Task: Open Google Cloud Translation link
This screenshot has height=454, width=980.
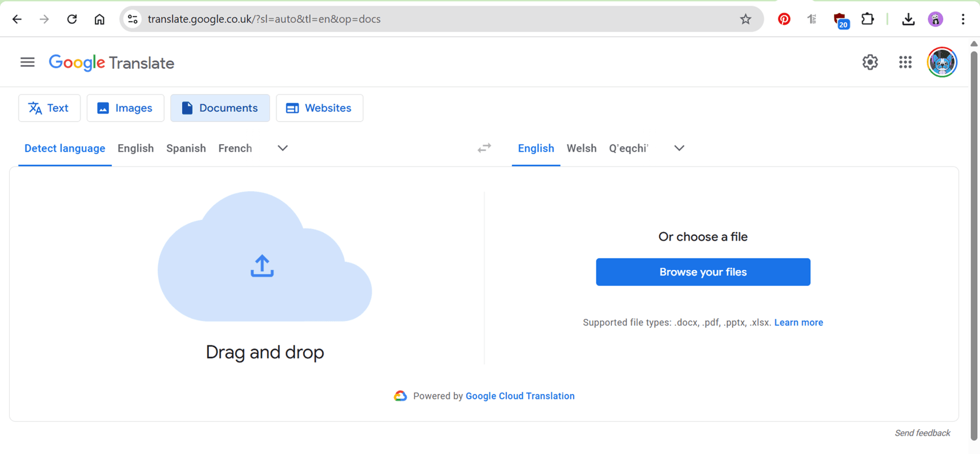Action: pos(520,396)
